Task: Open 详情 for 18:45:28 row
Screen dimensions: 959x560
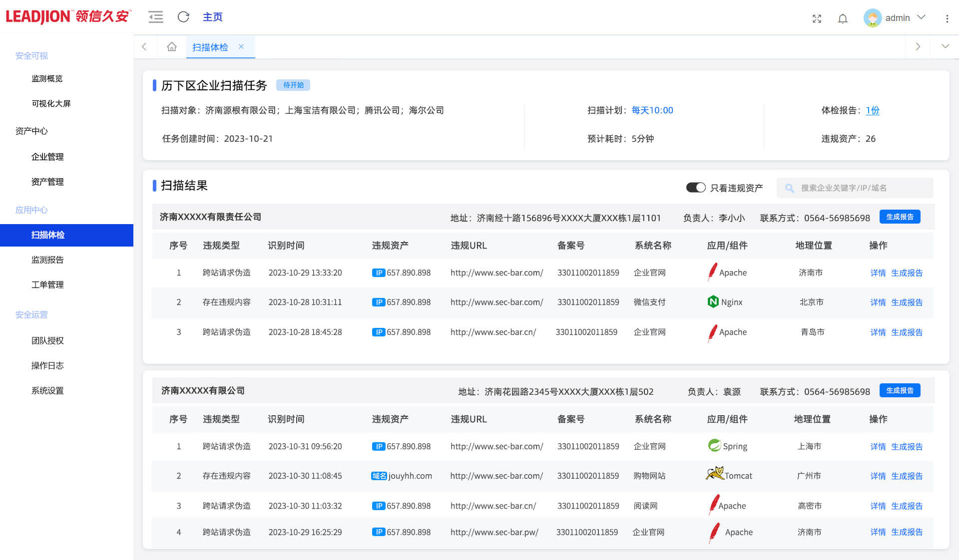Action: click(x=878, y=332)
